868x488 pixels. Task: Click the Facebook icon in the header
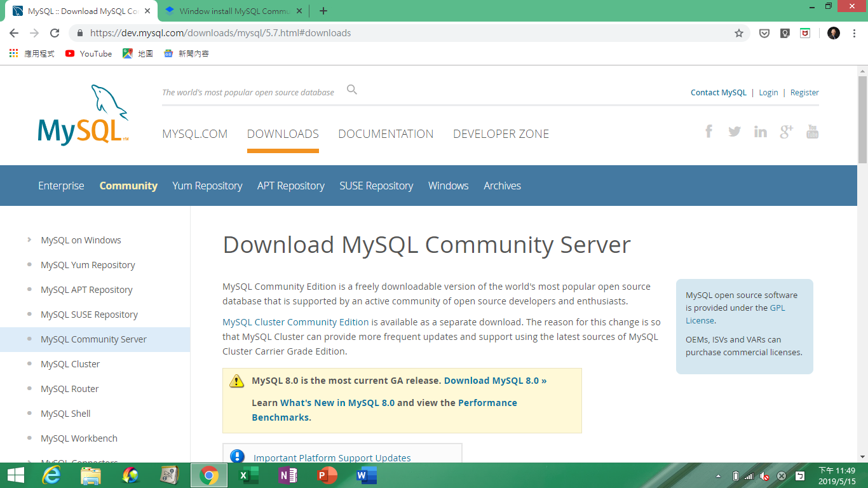tap(709, 131)
